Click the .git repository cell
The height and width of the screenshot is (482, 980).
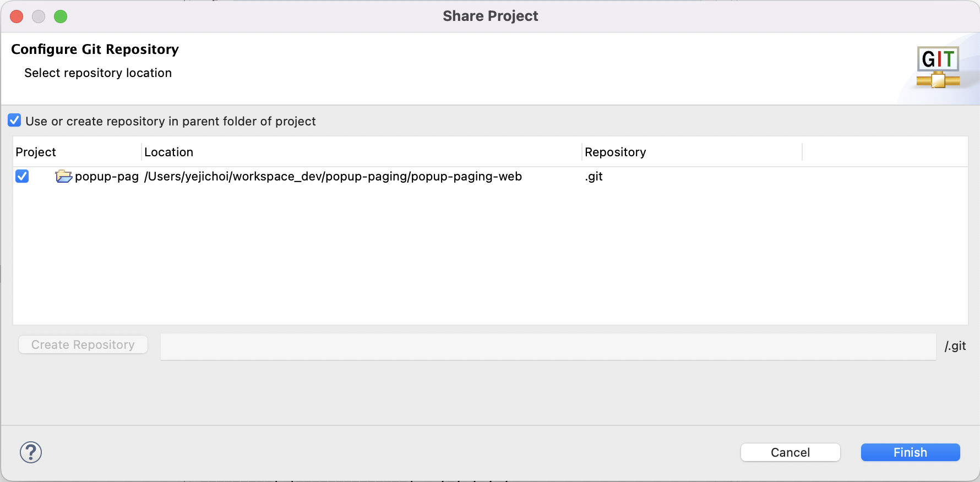click(594, 176)
